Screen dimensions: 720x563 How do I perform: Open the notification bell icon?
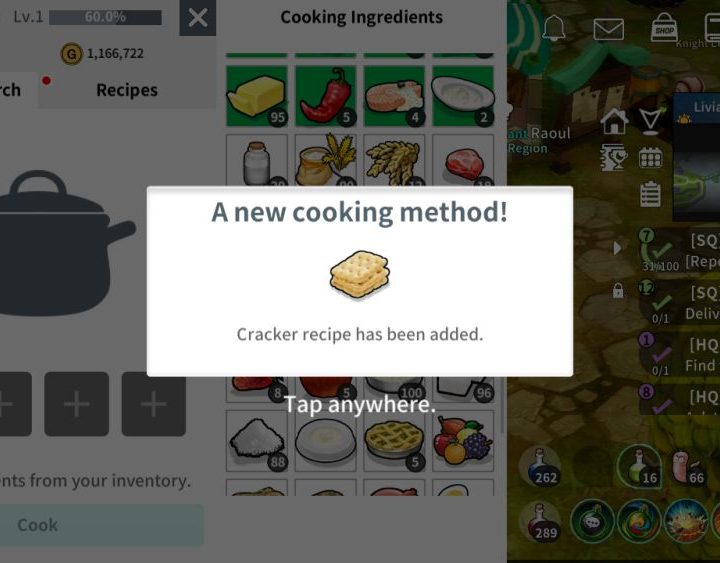point(554,27)
